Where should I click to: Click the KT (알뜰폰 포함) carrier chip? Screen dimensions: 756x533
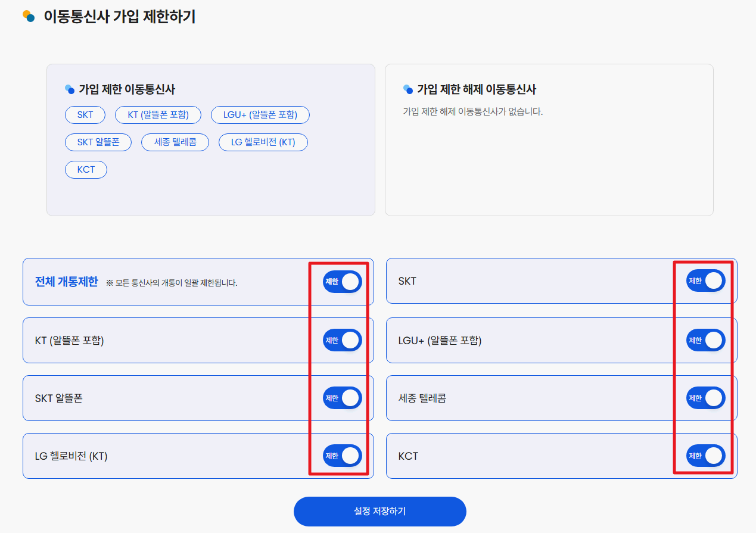coord(157,115)
